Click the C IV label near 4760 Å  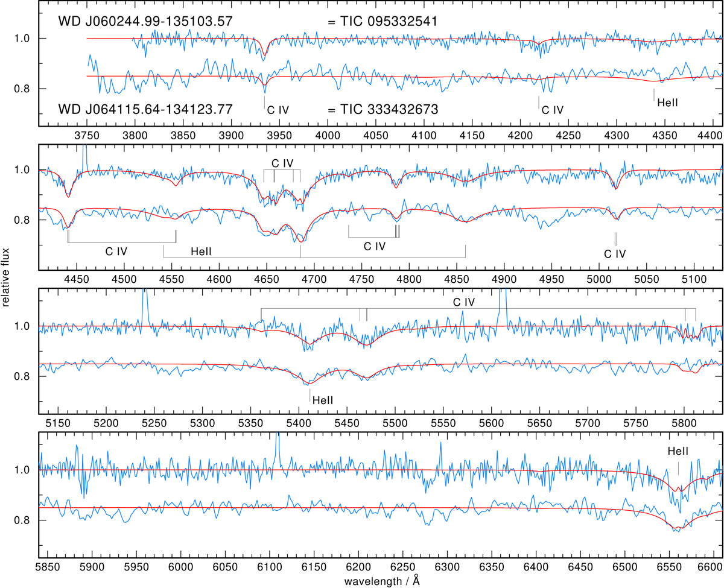click(x=374, y=245)
